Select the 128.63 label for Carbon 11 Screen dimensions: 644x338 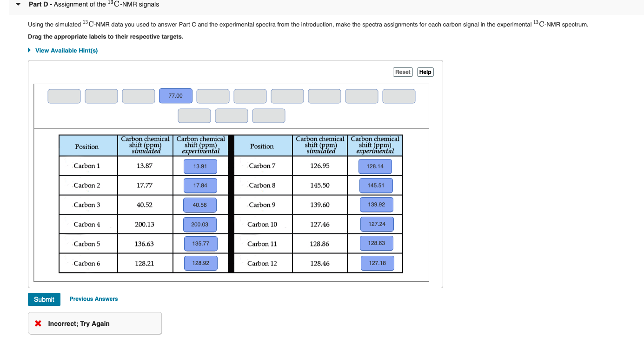(x=377, y=243)
